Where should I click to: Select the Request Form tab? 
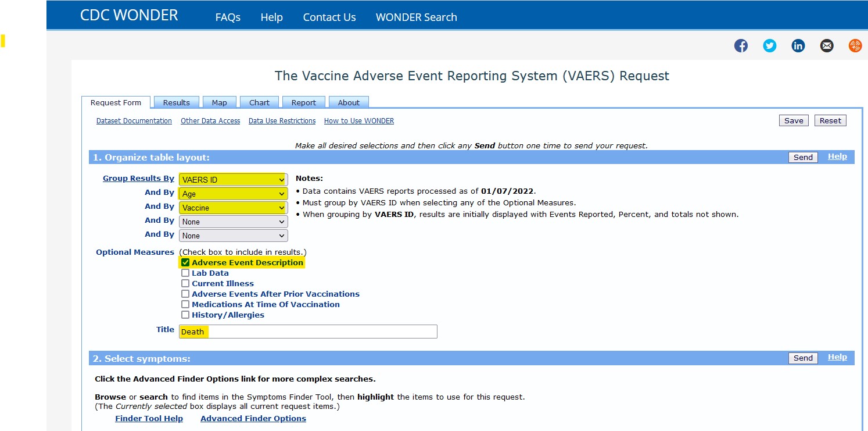(116, 102)
